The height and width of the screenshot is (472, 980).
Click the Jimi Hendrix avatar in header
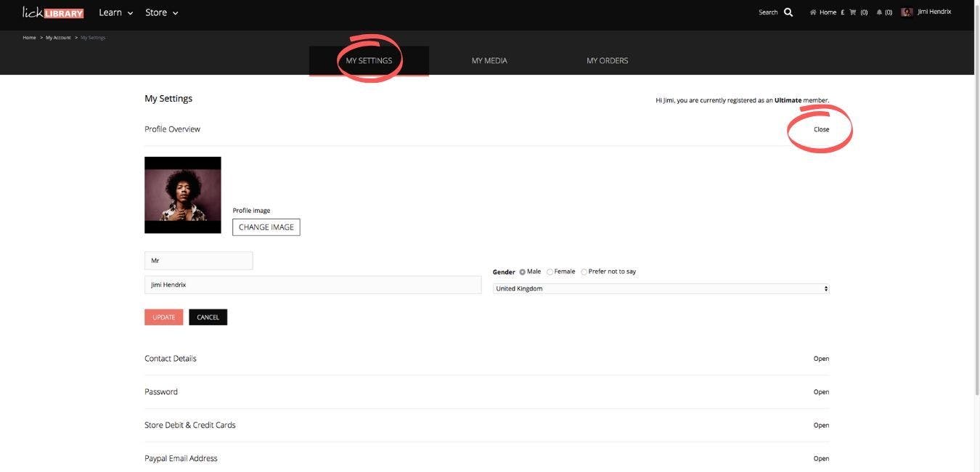click(x=907, y=12)
